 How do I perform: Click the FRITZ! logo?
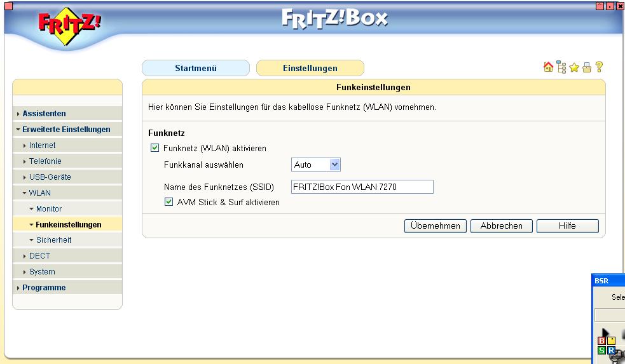[69, 25]
